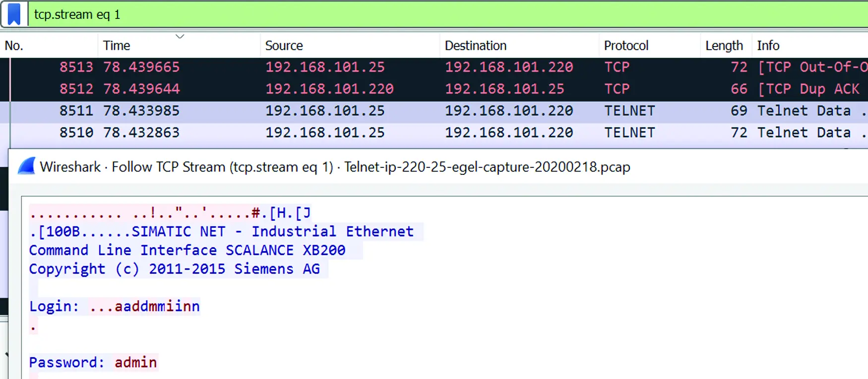The width and height of the screenshot is (868, 379).
Task: Click time value 78.433985
Action: tap(141, 110)
